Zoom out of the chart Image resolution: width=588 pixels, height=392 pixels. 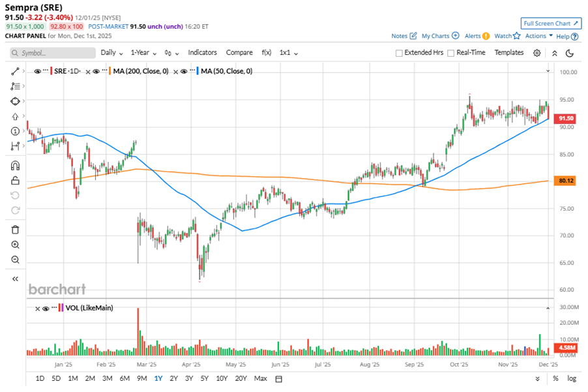pyautogui.click(x=15, y=260)
